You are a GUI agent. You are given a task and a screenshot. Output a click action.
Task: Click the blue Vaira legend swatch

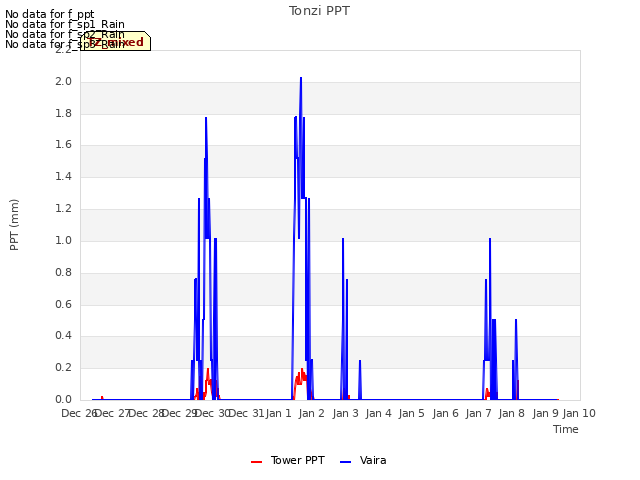(x=345, y=462)
